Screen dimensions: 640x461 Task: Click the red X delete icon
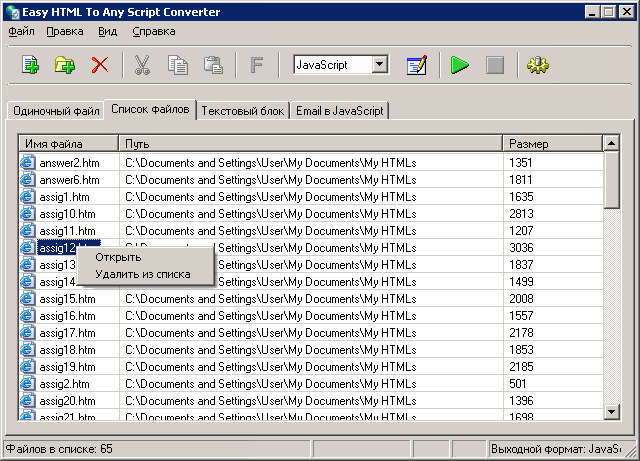click(100, 65)
